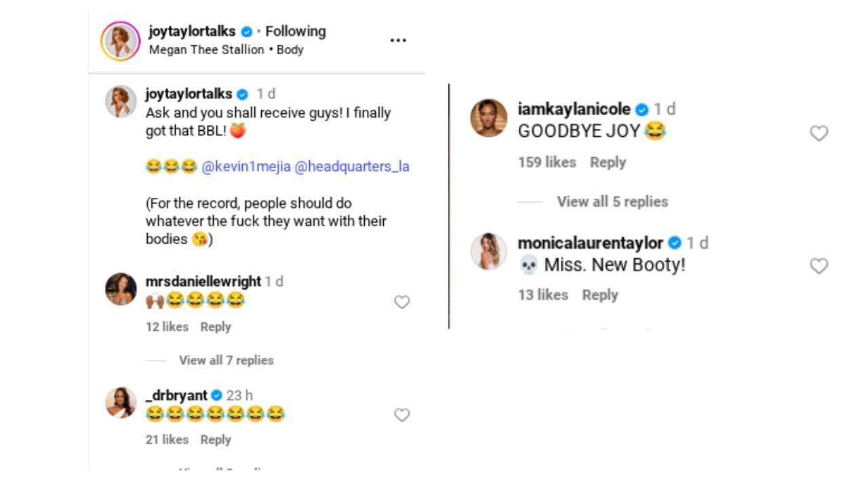Image resolution: width=868 pixels, height=488 pixels.
Task: Reply to iamkaylanicole's GOODBYE JOY comment
Action: point(608,162)
